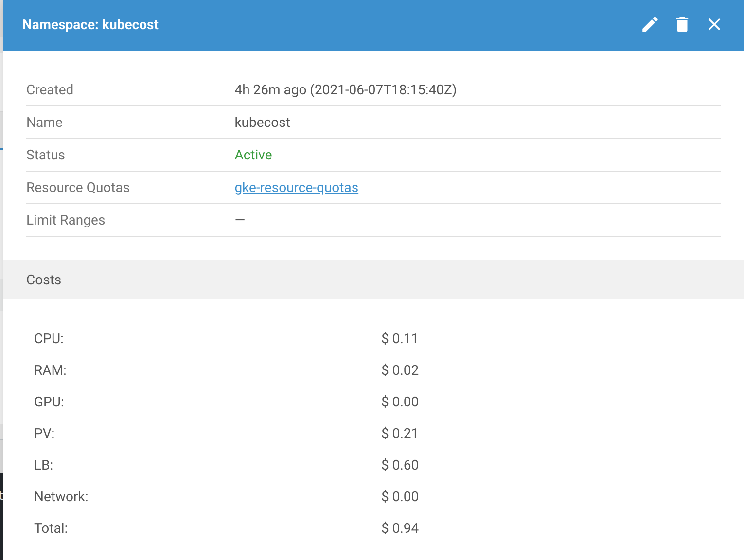
Task: Click the Total cost value $ 0.94
Action: coord(400,528)
